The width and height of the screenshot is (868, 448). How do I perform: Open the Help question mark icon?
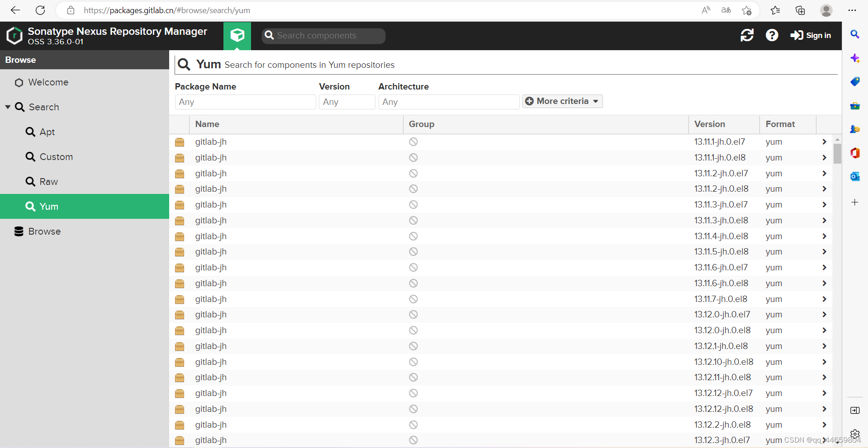(x=772, y=35)
